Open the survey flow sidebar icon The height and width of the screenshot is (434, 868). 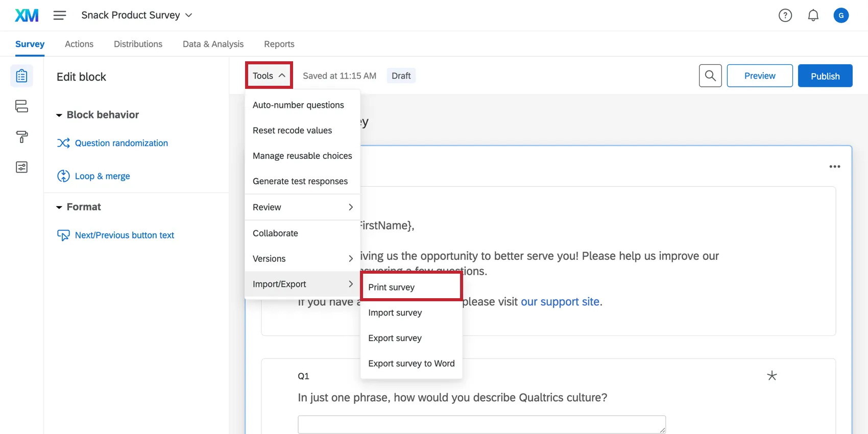(21, 106)
